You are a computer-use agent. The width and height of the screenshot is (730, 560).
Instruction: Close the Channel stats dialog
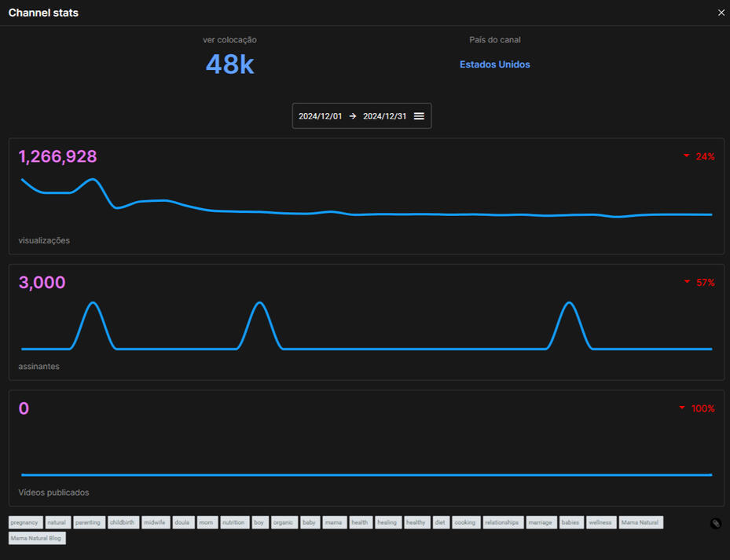(721, 13)
